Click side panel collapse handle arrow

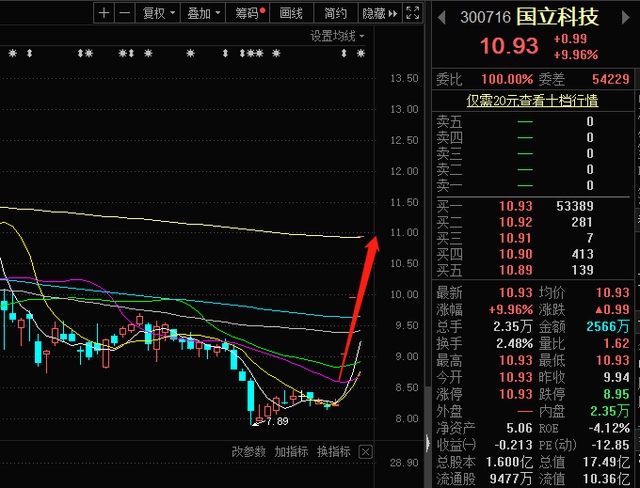click(x=429, y=441)
